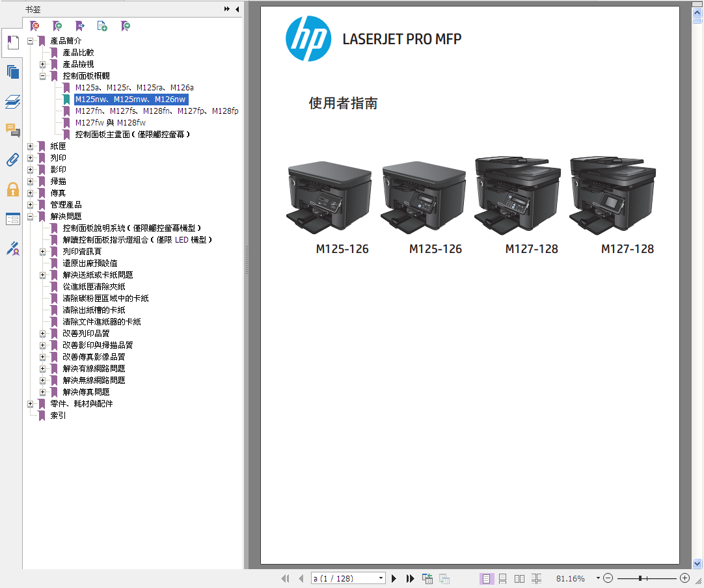Switch to continuous facing pages view
Screen dimensions: 704x588
point(536,579)
